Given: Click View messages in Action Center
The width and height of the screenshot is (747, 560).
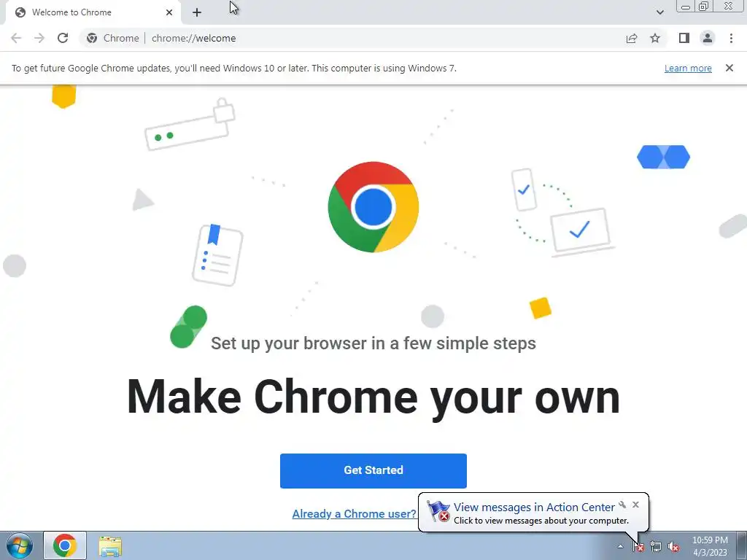Looking at the screenshot, I should coord(534,507).
